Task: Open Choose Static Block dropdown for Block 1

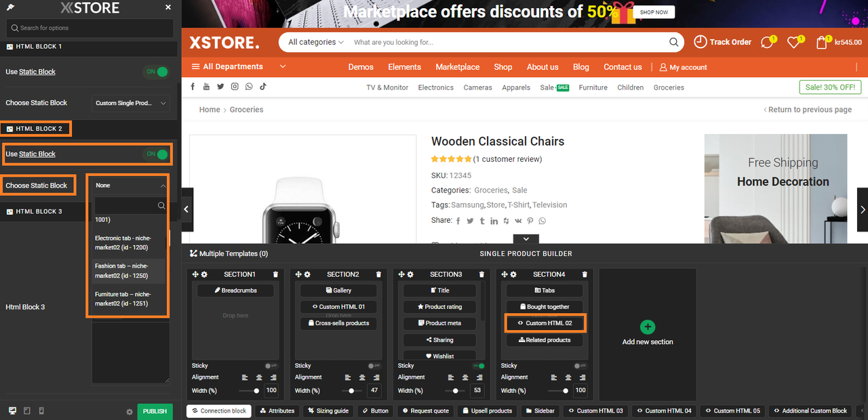Action: click(130, 103)
